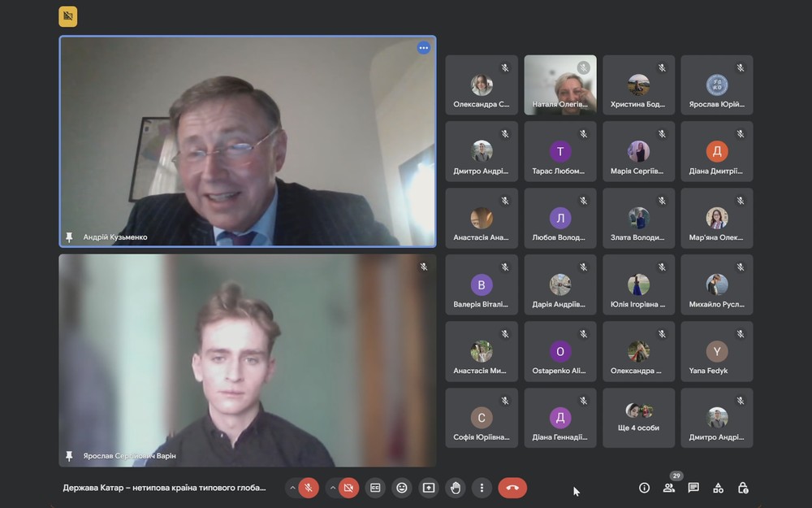The image size is (812, 508).
Task: Expand video settings arrow beside camera
Action: click(x=332, y=488)
